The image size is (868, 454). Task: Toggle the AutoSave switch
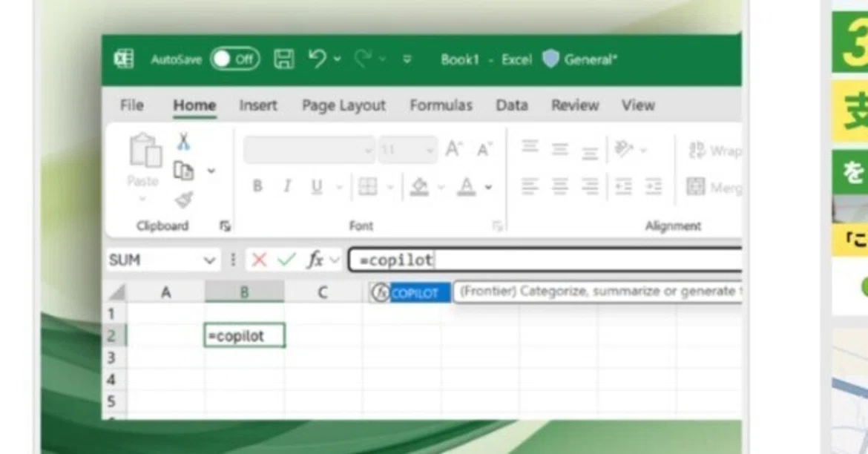pyautogui.click(x=234, y=59)
